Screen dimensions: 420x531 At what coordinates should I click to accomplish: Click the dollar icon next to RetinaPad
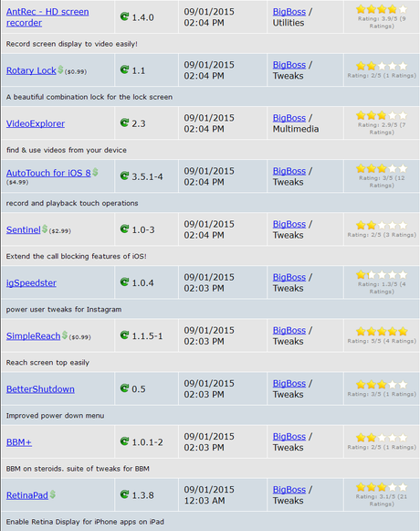point(52,494)
